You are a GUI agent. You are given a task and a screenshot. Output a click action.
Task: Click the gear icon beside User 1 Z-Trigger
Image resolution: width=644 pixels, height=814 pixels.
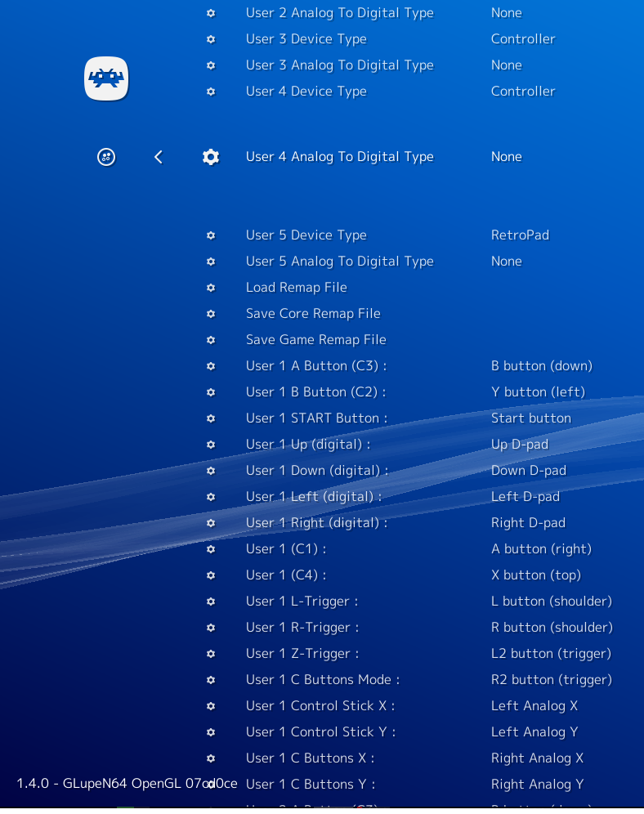[211, 654]
